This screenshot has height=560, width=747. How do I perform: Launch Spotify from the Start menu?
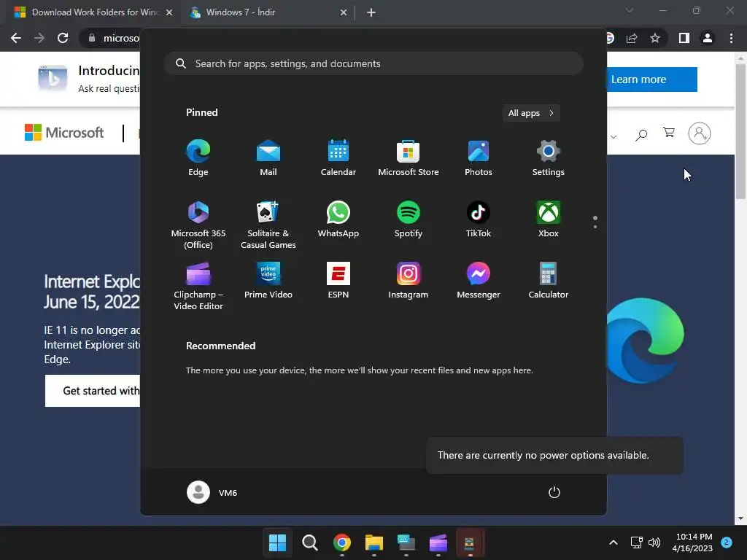pyautogui.click(x=409, y=219)
